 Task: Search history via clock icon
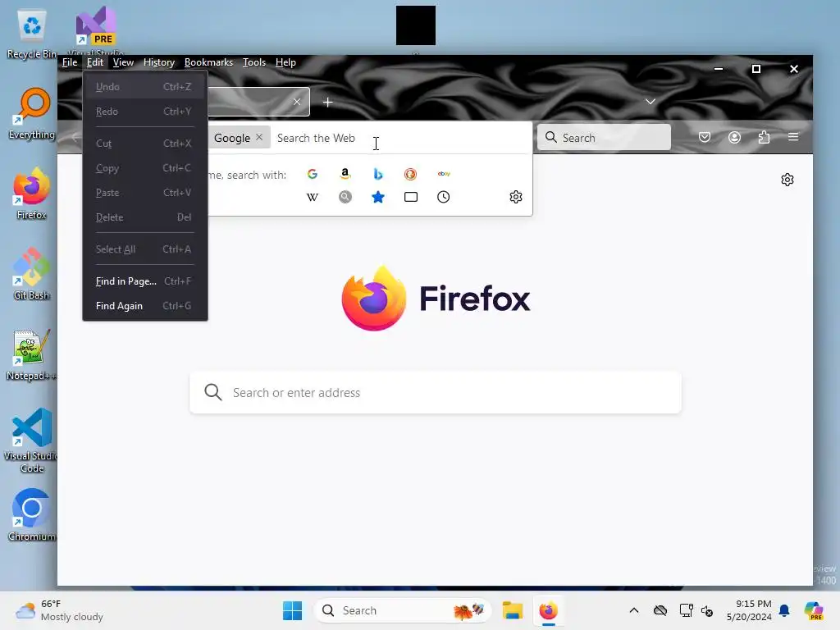[x=444, y=197]
